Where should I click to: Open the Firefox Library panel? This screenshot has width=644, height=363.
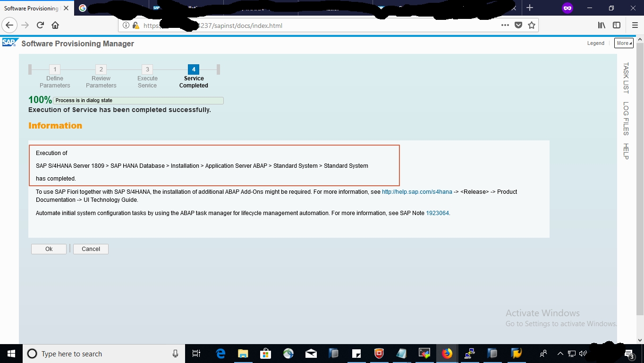[602, 26]
